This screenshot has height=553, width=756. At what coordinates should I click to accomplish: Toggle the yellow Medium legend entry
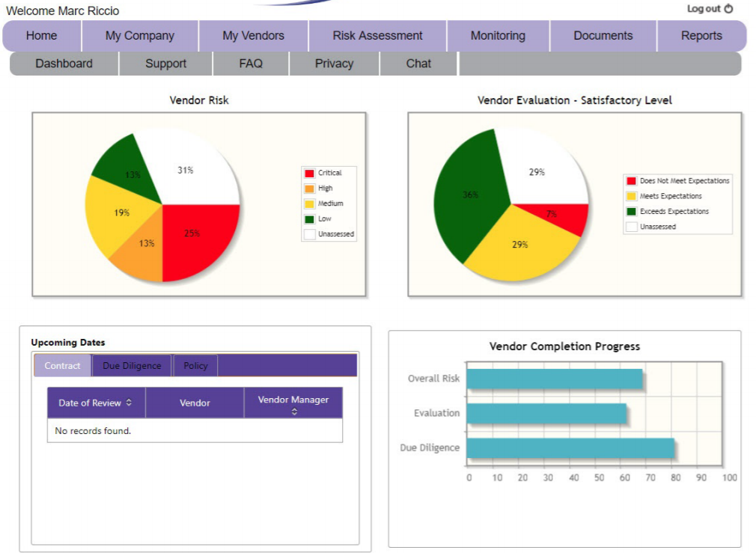click(x=309, y=204)
